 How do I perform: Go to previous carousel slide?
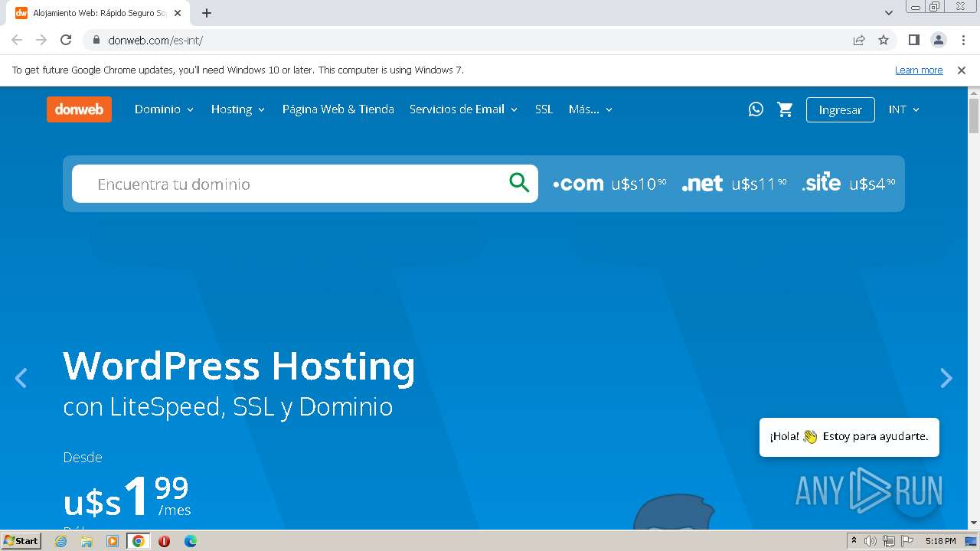tap(21, 378)
